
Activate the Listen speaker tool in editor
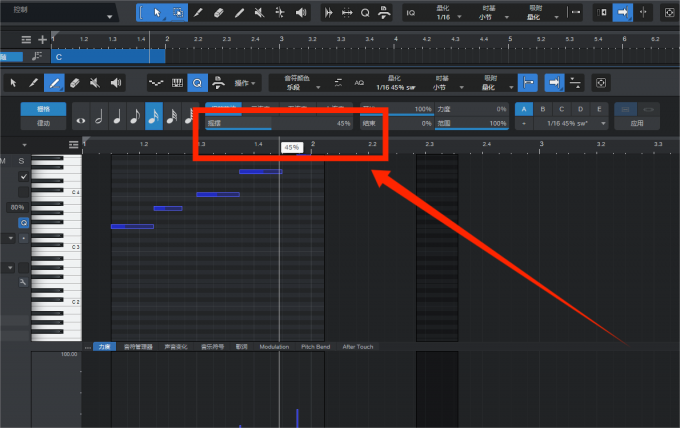(118, 83)
